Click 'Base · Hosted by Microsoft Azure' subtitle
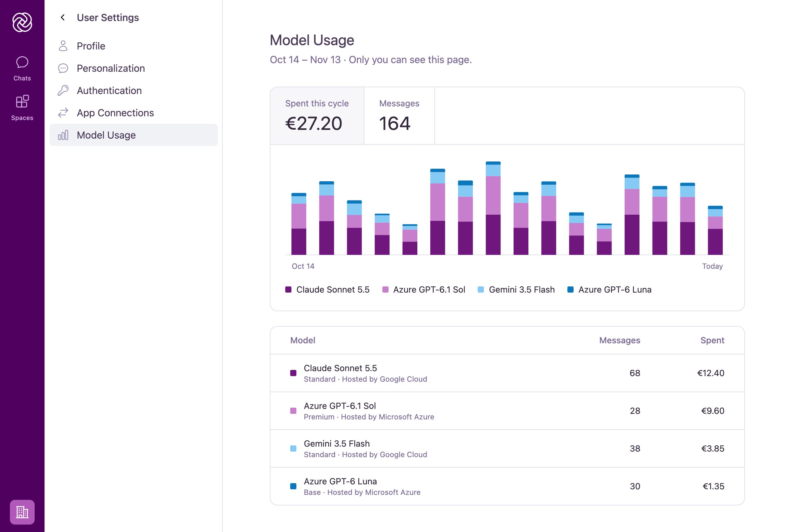Screen dimensions: 792x532 point(362,492)
